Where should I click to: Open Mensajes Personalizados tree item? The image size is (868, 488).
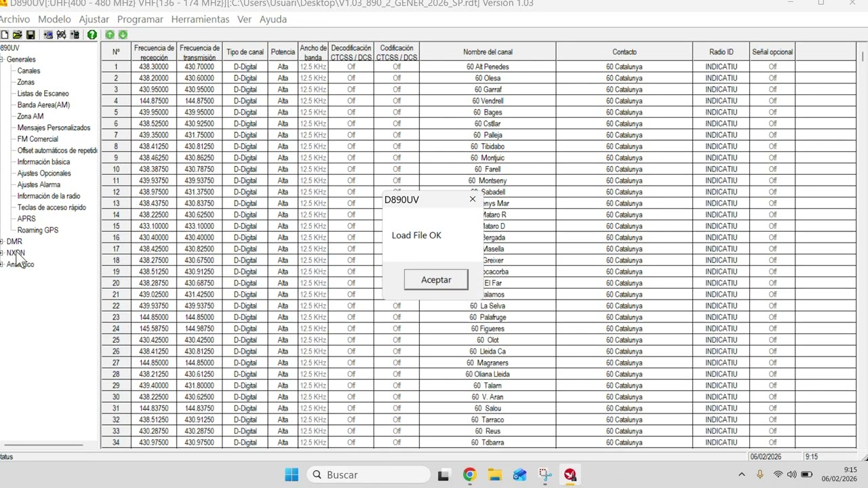[54, 127]
